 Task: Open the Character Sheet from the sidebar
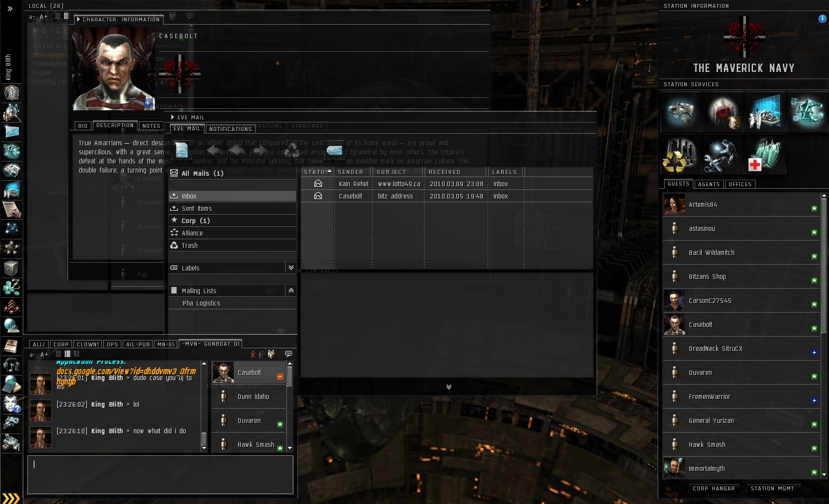point(11,92)
